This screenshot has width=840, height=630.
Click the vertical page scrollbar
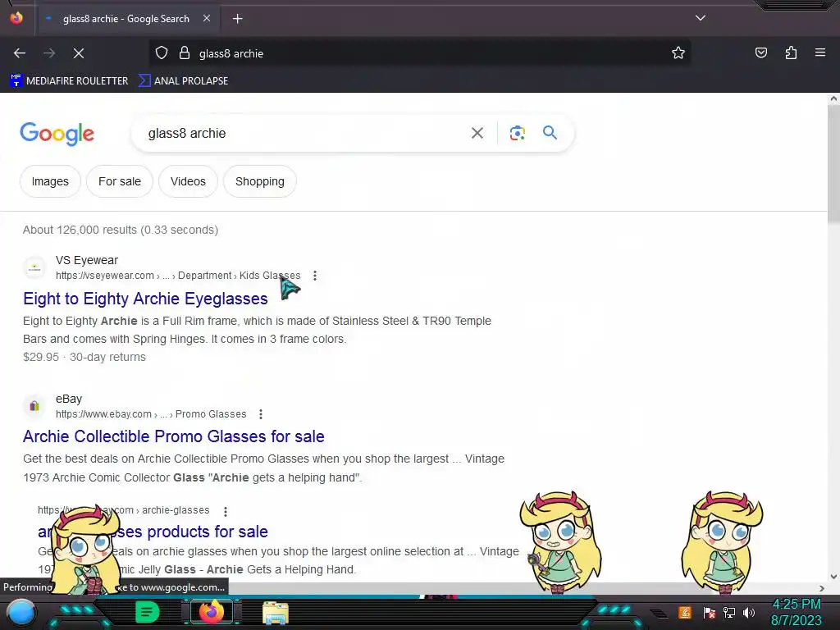pos(833,165)
